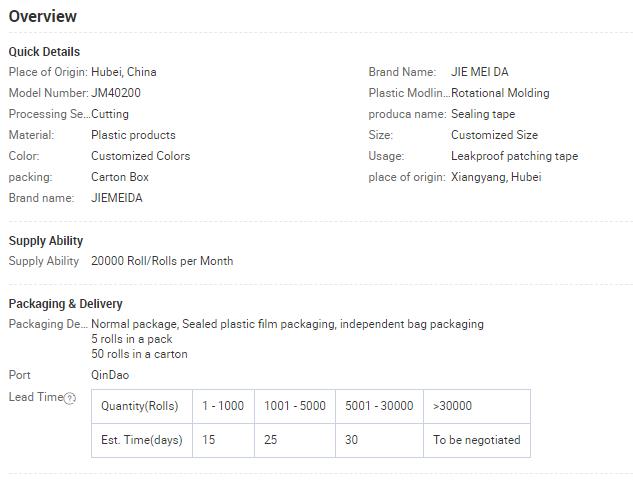
Task: Click the Leakproof patching tape usage text
Action: point(515,156)
